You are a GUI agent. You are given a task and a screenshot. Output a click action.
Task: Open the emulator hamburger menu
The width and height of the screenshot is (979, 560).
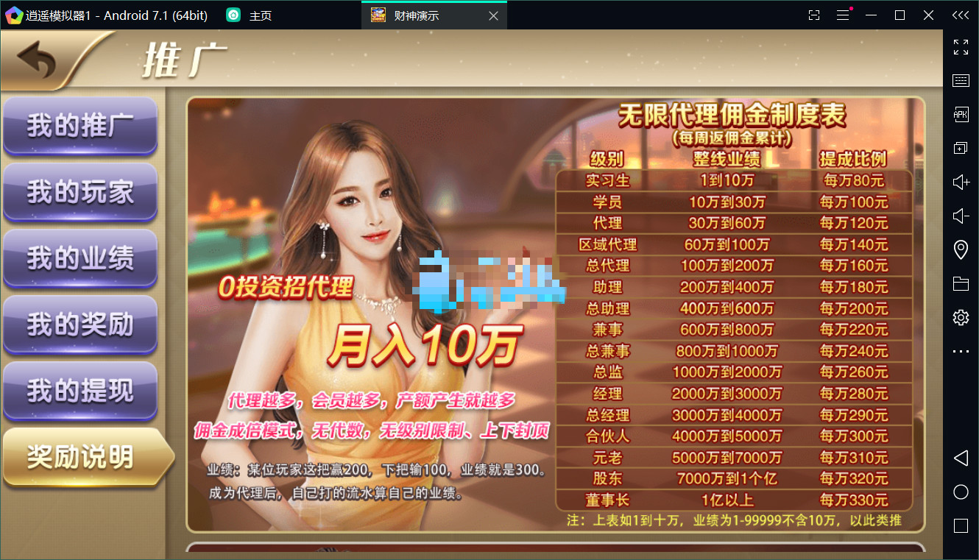pos(842,15)
